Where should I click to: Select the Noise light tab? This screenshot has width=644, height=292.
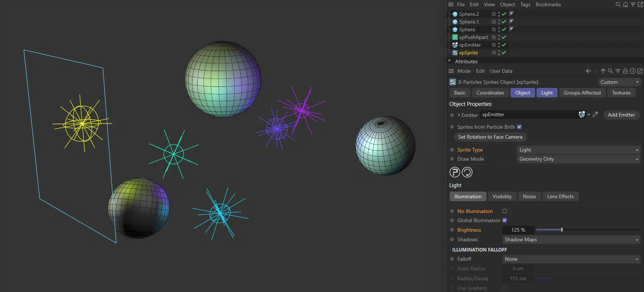[529, 196]
